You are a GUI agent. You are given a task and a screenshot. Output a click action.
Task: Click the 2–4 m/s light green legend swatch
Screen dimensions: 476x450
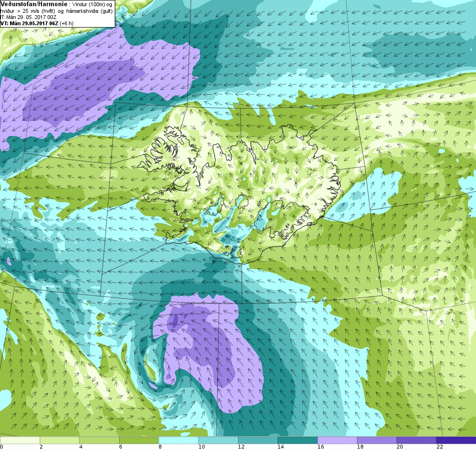[x=59, y=440]
